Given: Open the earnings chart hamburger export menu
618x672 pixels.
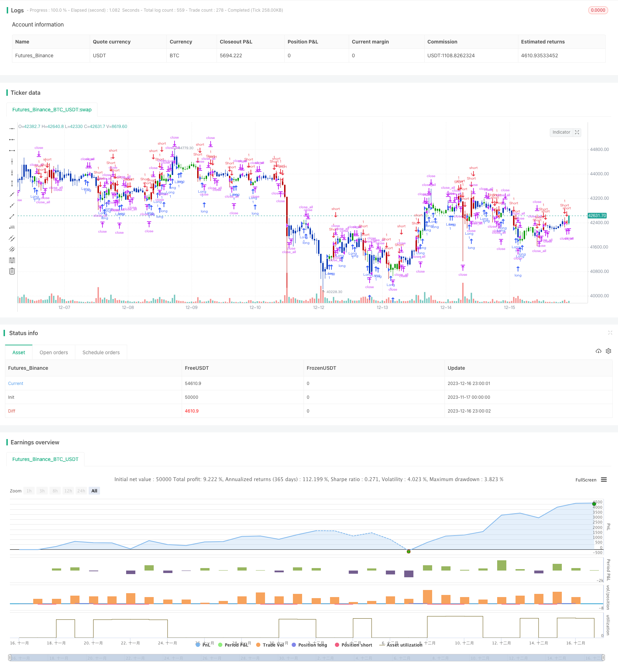Looking at the screenshot, I should point(604,480).
